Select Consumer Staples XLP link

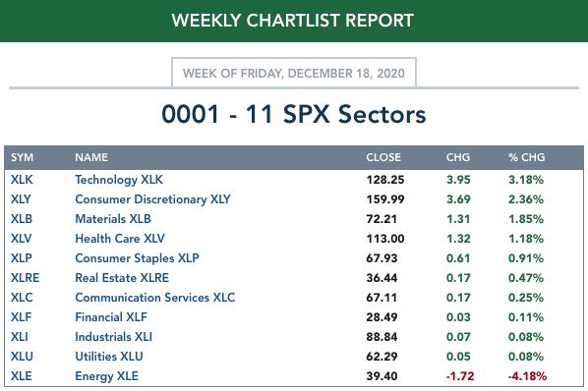[137, 258]
